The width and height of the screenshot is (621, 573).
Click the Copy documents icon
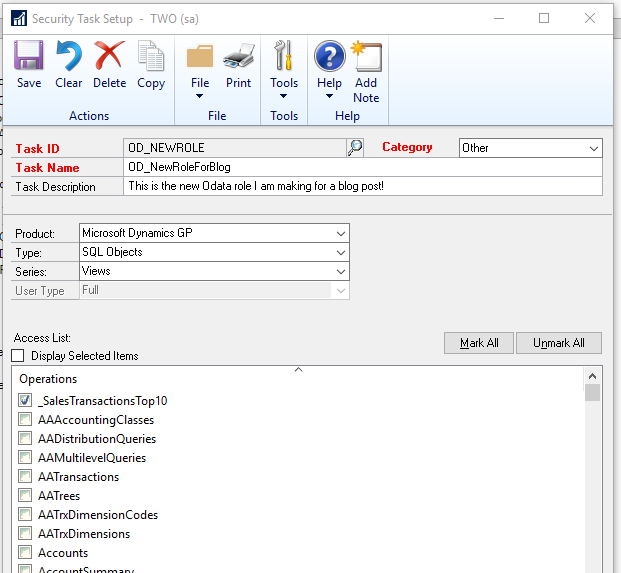(151, 57)
